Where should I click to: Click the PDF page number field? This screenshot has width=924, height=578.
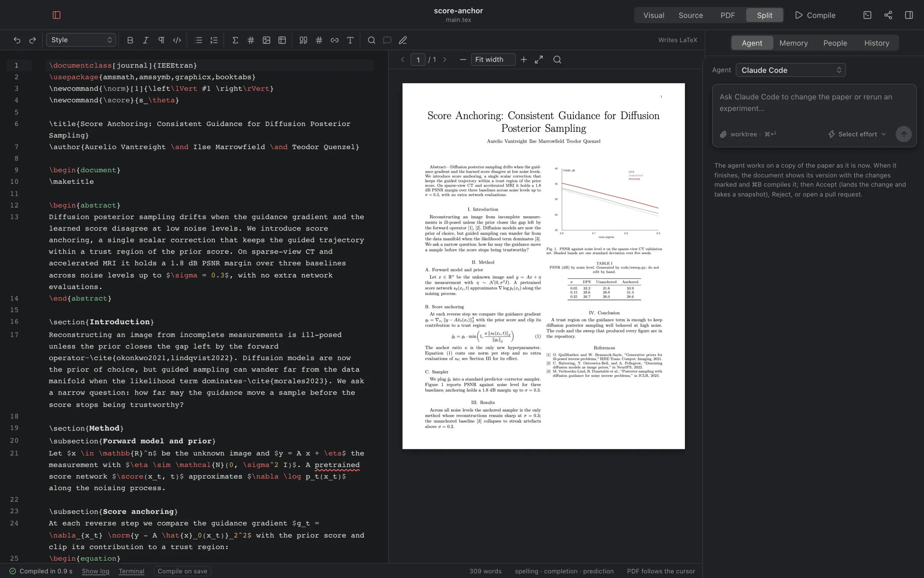coord(418,60)
